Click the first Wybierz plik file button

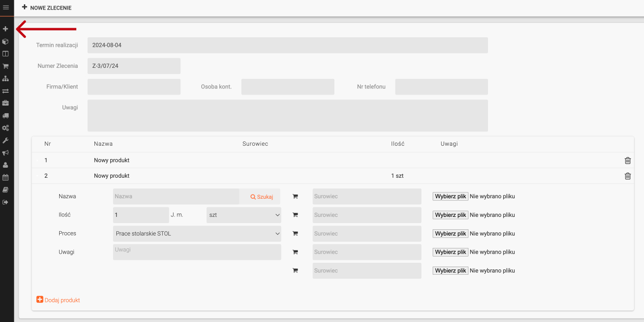click(x=450, y=196)
